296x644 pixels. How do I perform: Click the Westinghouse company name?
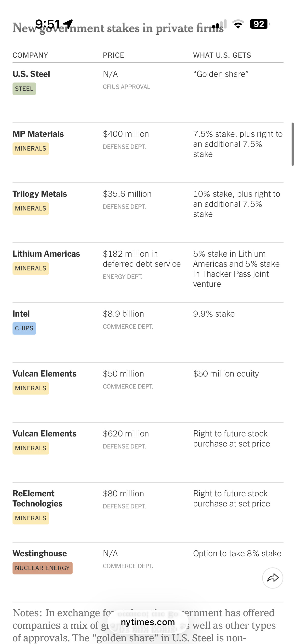(40, 553)
